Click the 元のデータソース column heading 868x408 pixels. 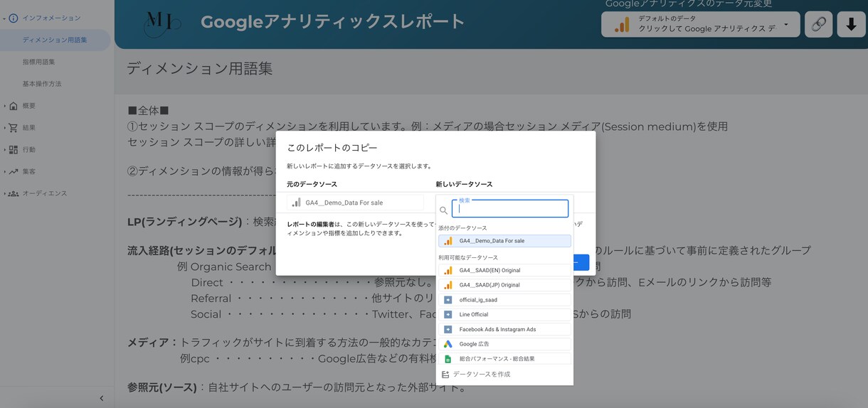pos(312,184)
